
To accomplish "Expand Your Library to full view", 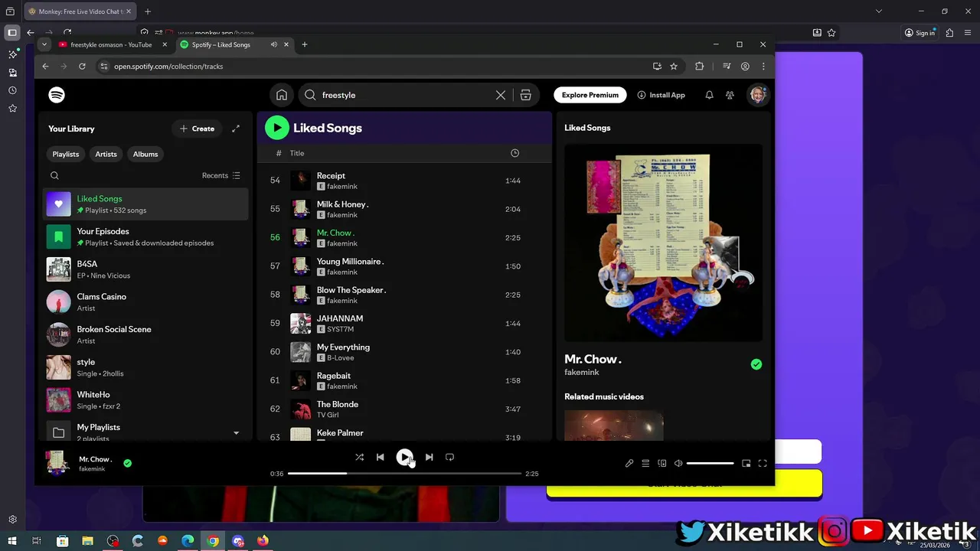I will [x=236, y=129].
